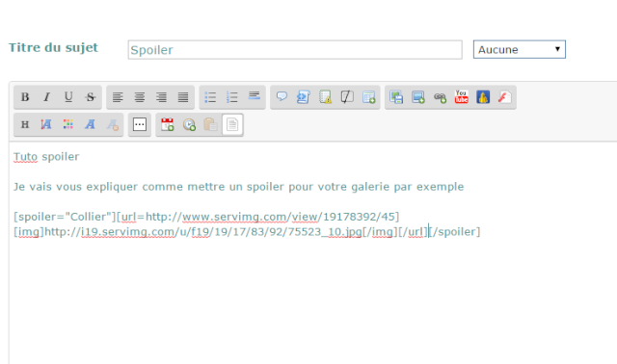Change the font size
The width and height of the screenshot is (617, 364).
[x=46, y=124]
